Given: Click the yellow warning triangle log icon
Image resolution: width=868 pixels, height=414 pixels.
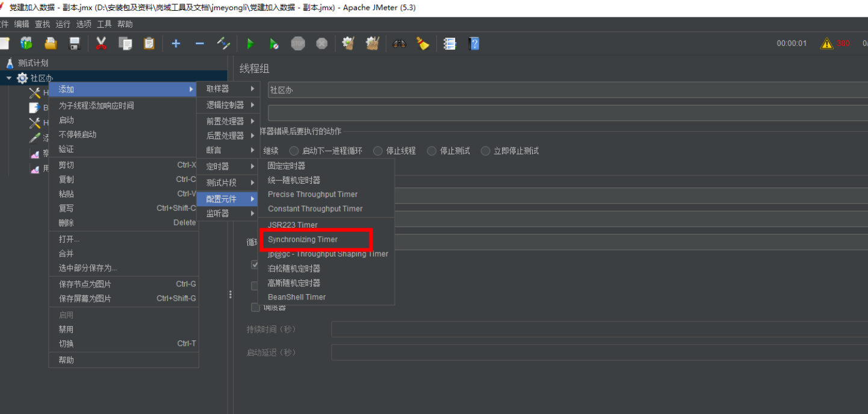Looking at the screenshot, I should 827,43.
